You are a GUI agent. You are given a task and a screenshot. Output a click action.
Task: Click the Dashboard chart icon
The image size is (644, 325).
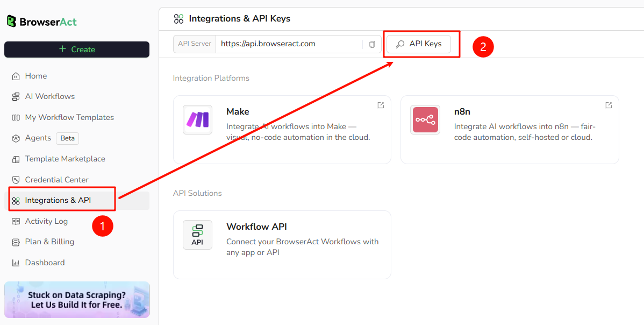(16, 263)
